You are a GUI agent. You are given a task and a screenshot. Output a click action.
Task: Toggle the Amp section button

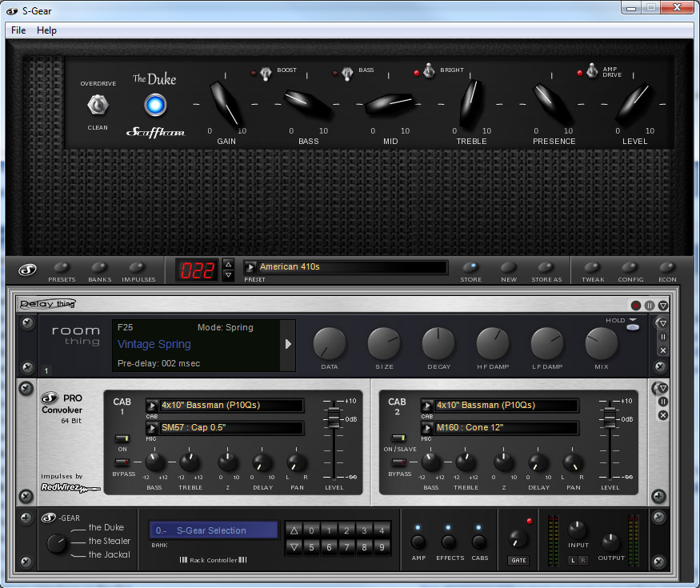(418, 542)
